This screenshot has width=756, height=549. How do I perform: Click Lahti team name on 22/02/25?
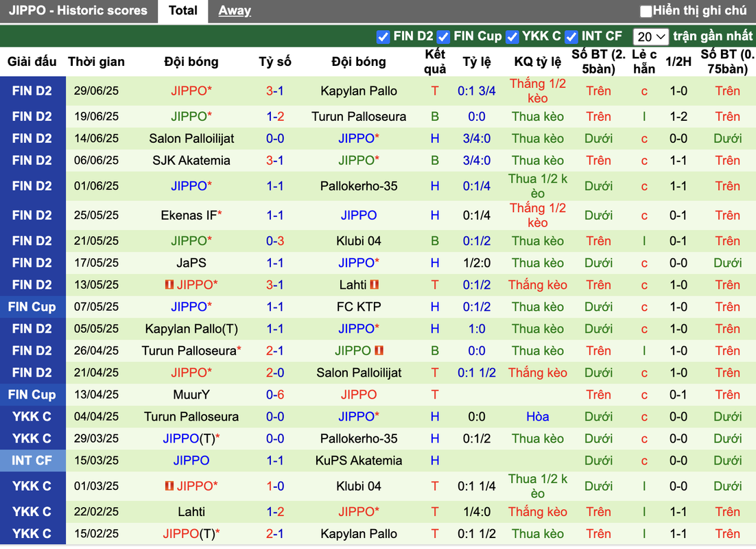tap(191, 511)
